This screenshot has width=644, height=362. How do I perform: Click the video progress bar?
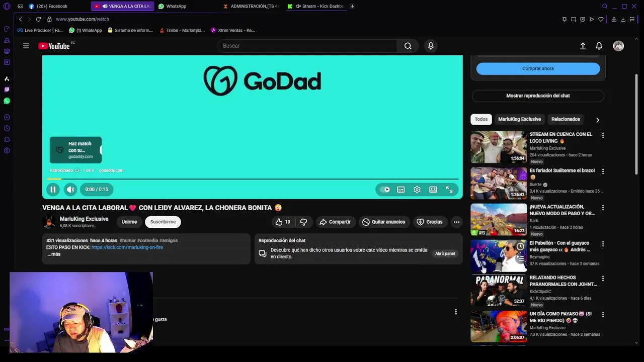[253, 178]
